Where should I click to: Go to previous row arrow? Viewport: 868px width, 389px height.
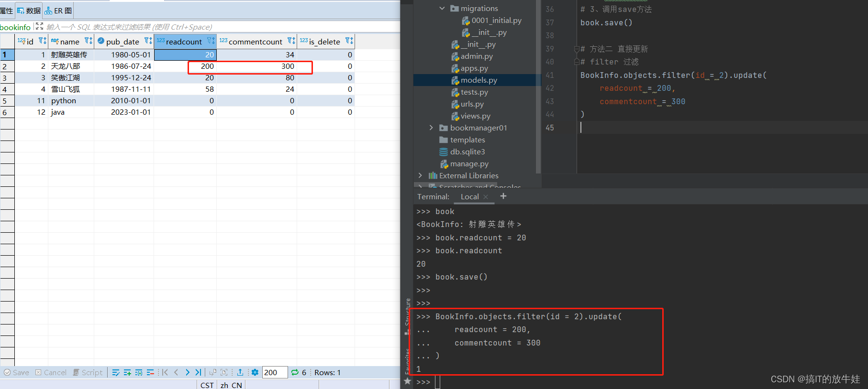[176, 372]
